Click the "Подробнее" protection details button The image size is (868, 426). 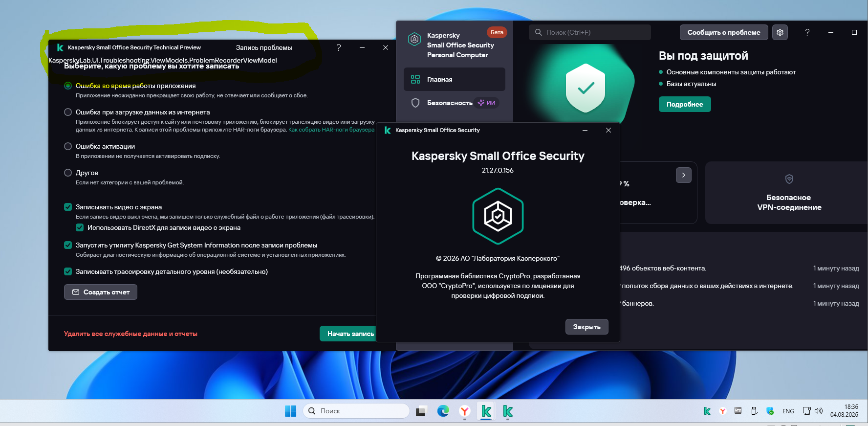685,104
